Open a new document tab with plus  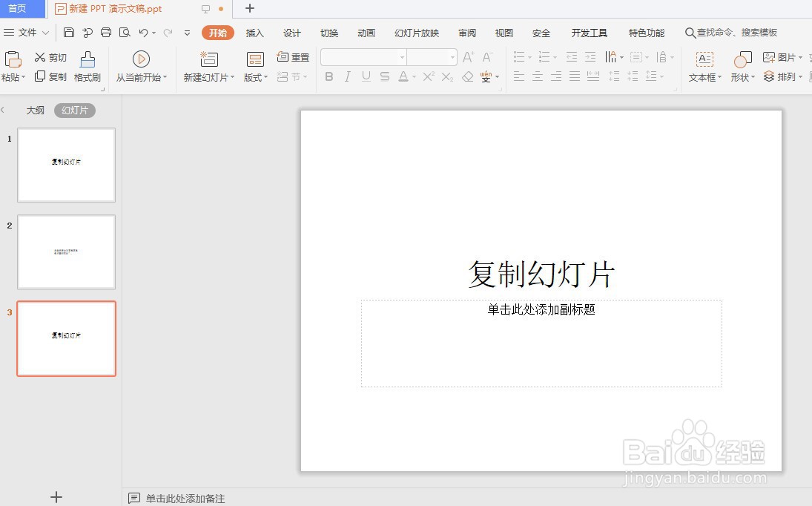[250, 8]
